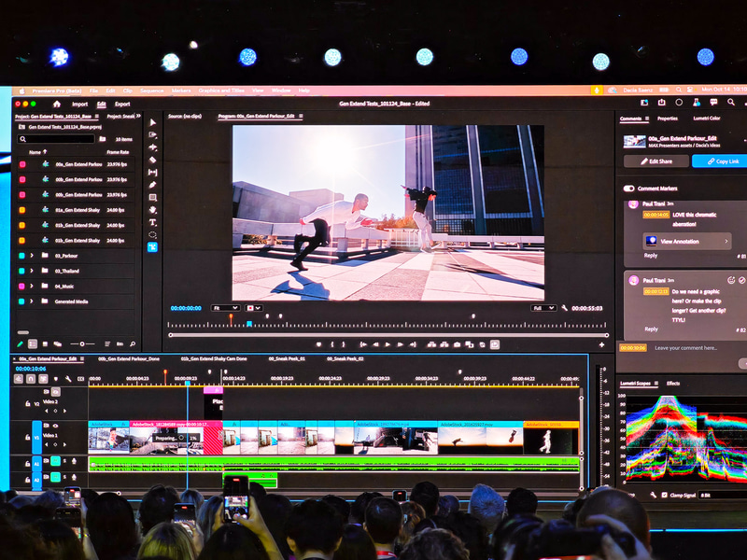Screen dimensions: 747x560
Task: Select the Razor tool
Action: pos(153,160)
